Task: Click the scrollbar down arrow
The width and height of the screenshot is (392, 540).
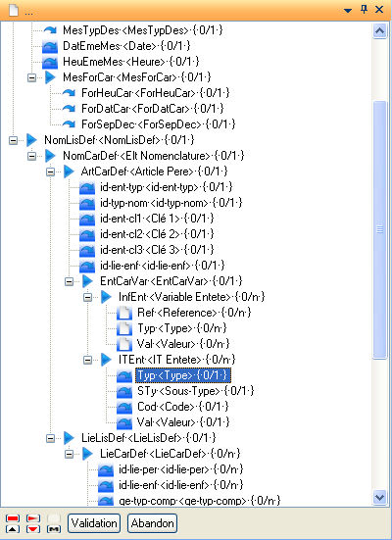Action: [379, 497]
